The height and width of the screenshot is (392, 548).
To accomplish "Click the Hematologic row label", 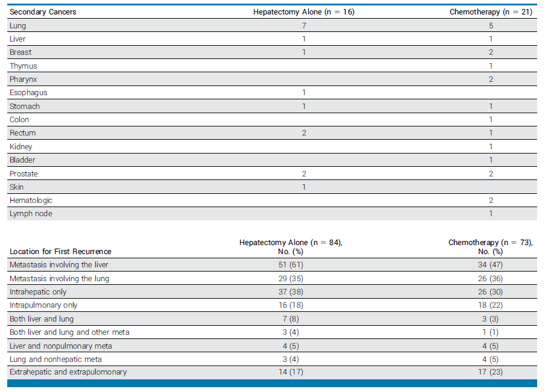I will click(x=31, y=201).
